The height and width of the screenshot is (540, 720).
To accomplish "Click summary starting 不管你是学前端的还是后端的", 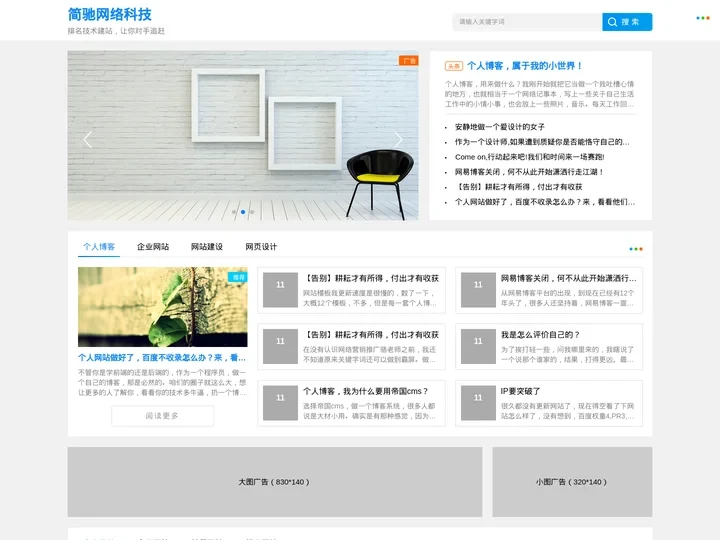I will pyautogui.click(x=162, y=382).
